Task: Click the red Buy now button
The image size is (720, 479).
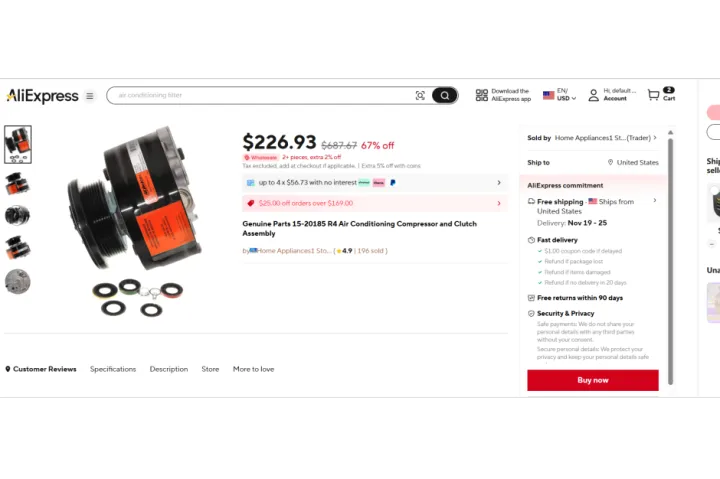Action: click(593, 380)
